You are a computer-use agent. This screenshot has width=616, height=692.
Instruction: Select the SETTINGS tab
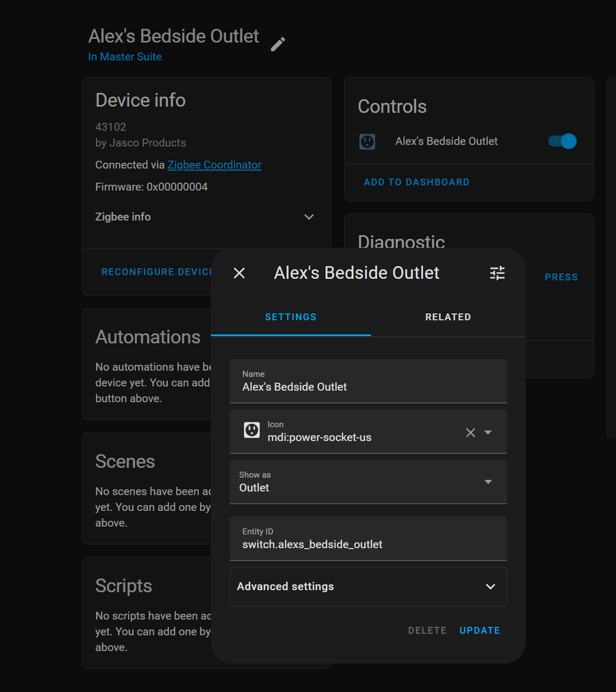coord(290,317)
